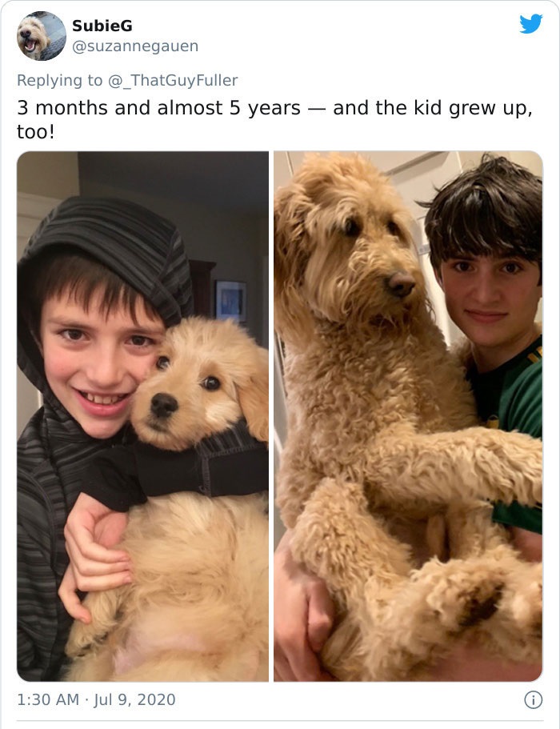Screen dimensions: 560x729
Task: Open the tweet info icon
Action: [x=533, y=699]
